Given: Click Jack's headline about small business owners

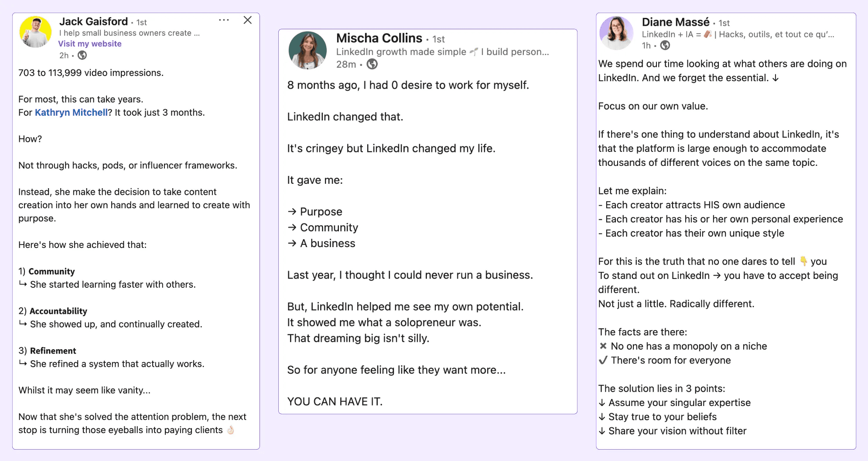Looking at the screenshot, I should pos(130,33).
